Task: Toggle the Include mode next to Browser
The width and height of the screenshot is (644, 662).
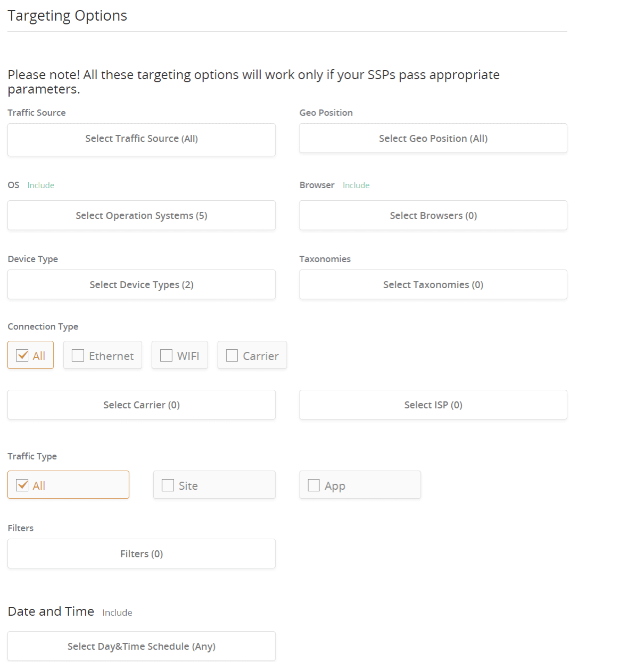Action: 356,185
